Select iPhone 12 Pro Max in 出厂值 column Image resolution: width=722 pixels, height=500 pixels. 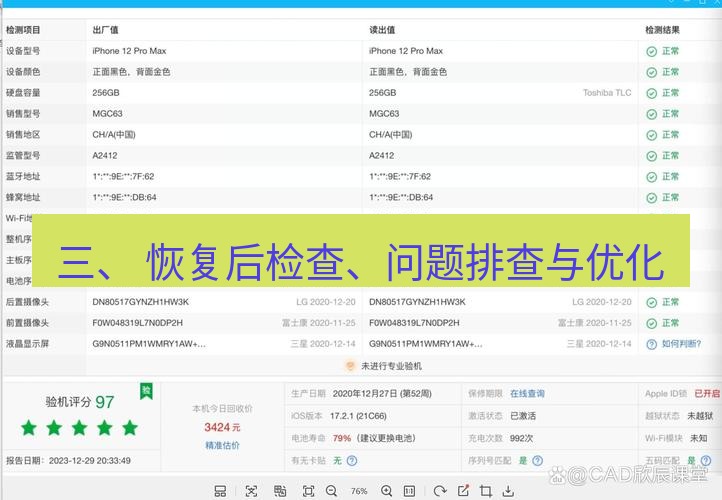pos(129,51)
